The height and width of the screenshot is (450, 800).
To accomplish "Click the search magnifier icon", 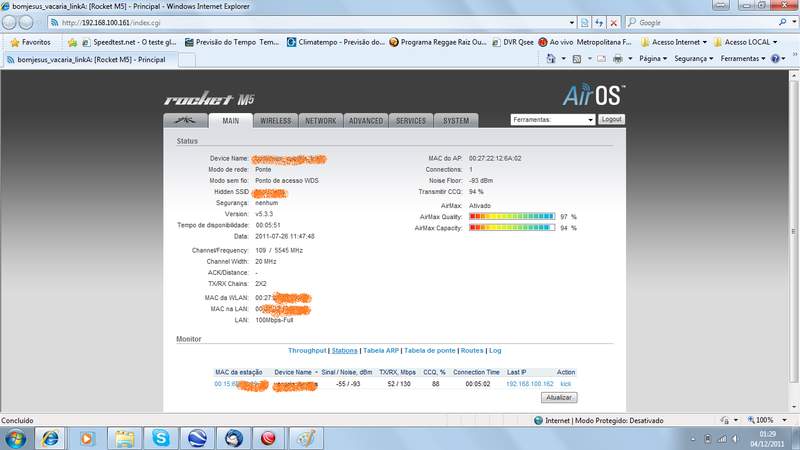I will point(783,22).
